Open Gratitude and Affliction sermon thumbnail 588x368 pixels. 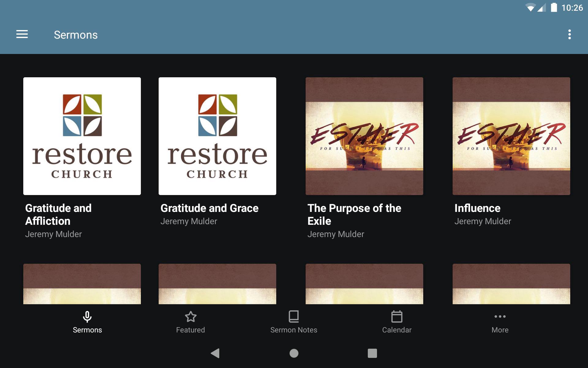(82, 136)
